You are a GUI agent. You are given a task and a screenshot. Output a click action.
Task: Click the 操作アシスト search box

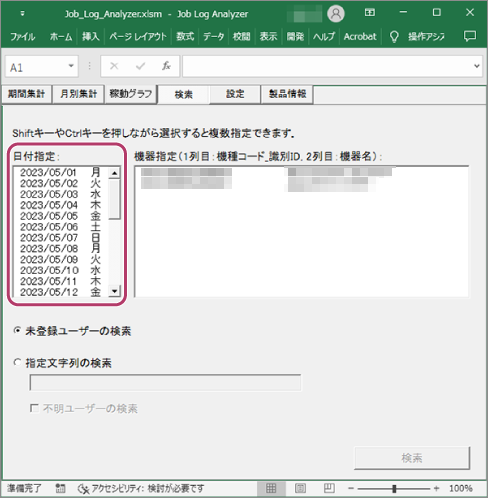tap(426, 36)
